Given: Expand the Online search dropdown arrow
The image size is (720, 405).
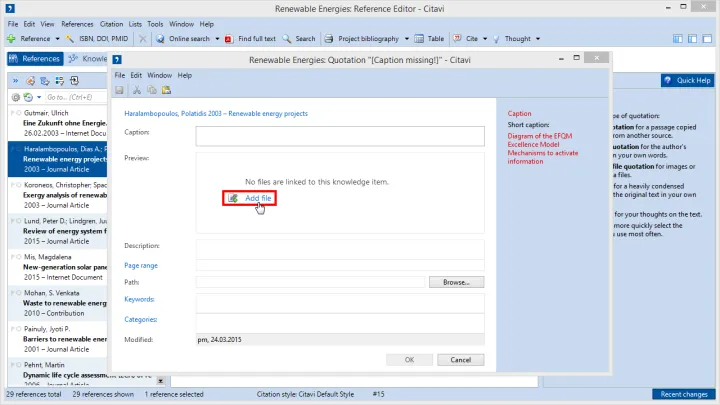Looking at the screenshot, I should pyautogui.click(x=217, y=39).
